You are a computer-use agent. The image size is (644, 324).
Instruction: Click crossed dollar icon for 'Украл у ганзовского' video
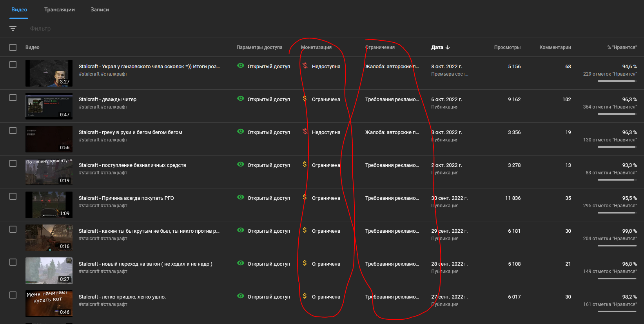click(x=305, y=66)
